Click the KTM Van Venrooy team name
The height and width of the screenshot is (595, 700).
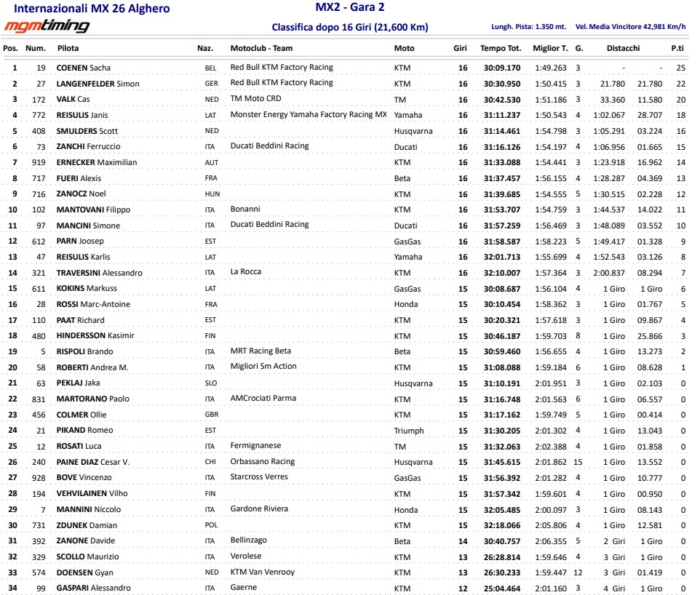click(x=262, y=572)
